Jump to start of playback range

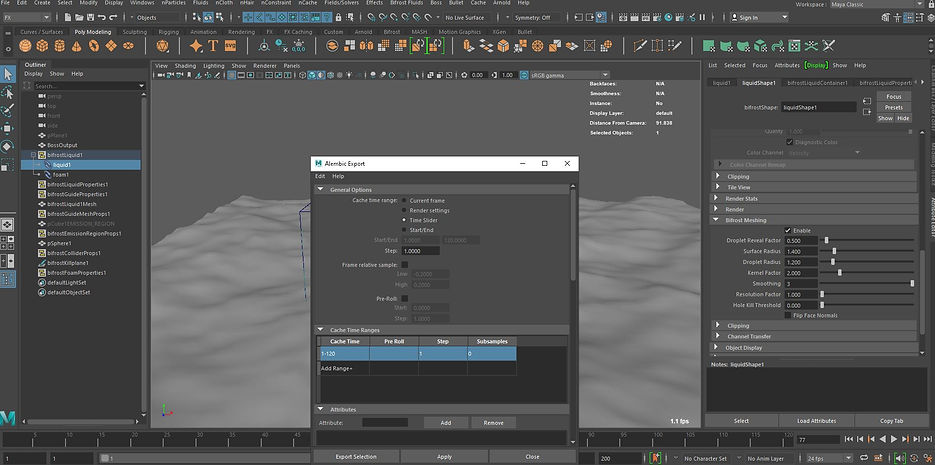[850, 439]
